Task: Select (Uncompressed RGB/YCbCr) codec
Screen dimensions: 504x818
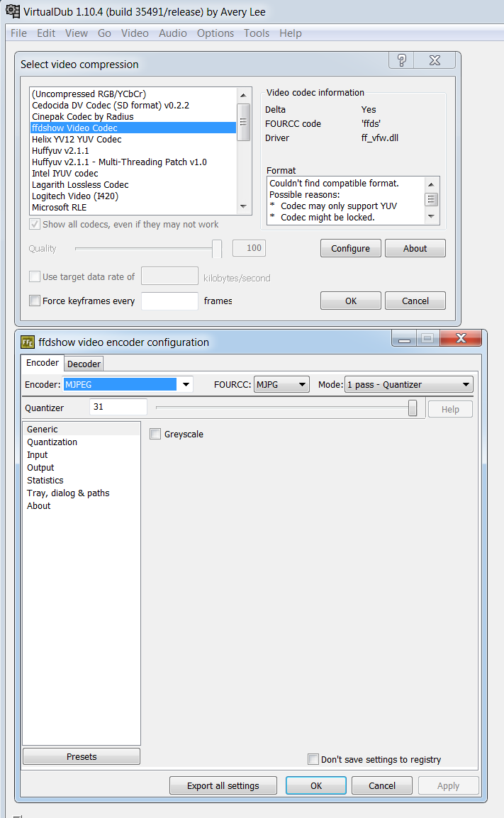Action: 133,94
